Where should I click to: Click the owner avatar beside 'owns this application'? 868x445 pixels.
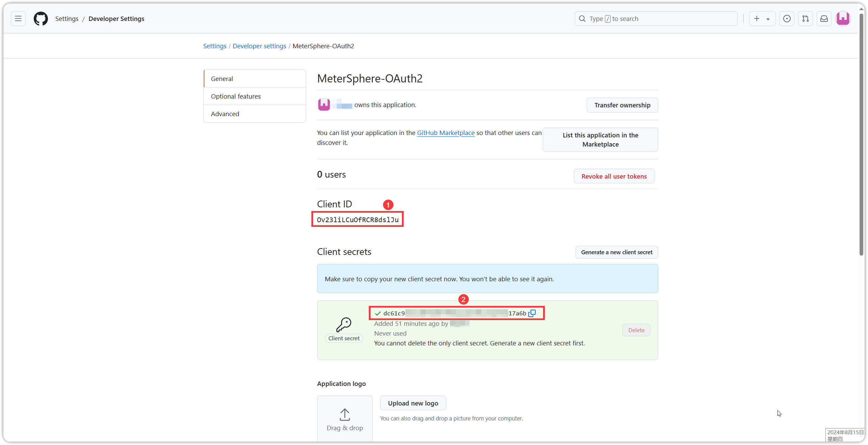click(x=324, y=105)
